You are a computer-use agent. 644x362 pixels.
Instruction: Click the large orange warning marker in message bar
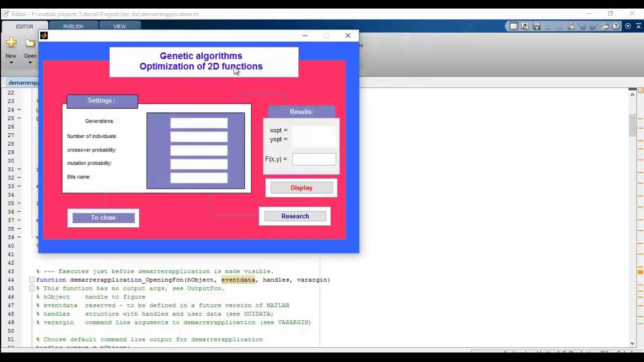(x=640, y=272)
